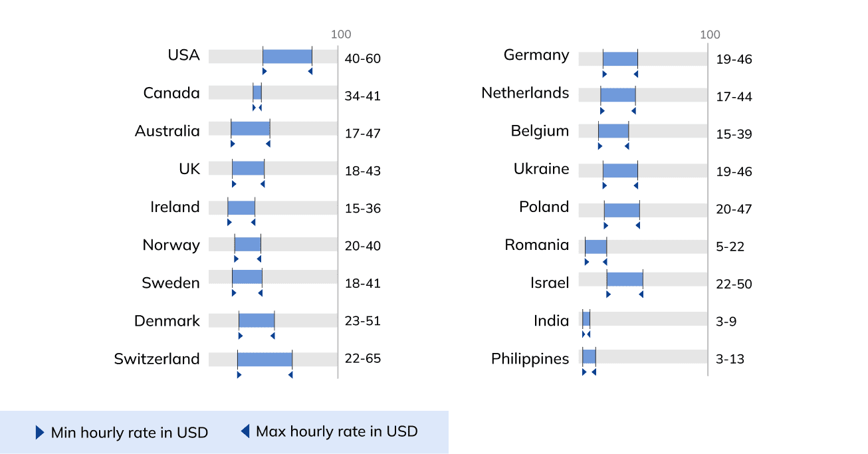The width and height of the screenshot is (868, 454).
Task: Click Germany's min rate triangle marker
Action: pos(605,74)
